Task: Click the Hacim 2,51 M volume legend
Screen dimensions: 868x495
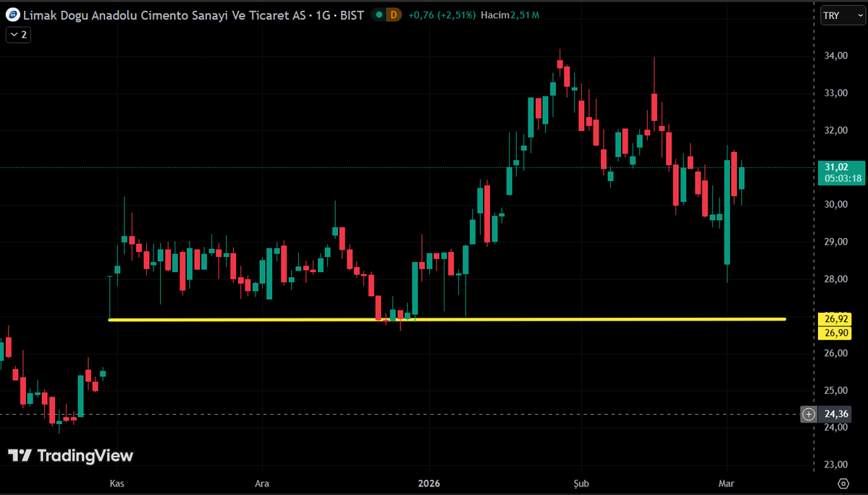Action: coord(510,15)
